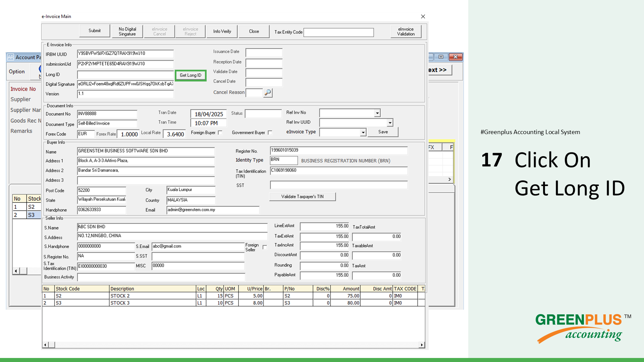644x362 pixels.
Task: Select Invoice No in the Account Payable window
Action: (x=23, y=89)
